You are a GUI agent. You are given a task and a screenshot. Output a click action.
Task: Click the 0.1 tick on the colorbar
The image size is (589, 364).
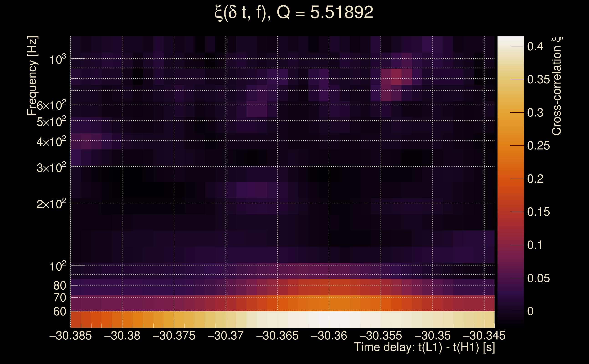click(x=535, y=245)
